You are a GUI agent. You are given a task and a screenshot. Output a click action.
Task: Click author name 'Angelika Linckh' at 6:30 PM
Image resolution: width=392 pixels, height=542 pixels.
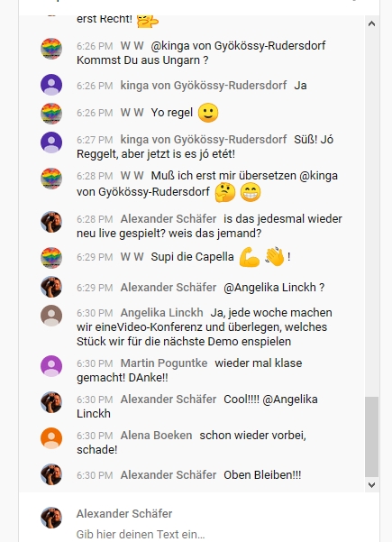161,312
